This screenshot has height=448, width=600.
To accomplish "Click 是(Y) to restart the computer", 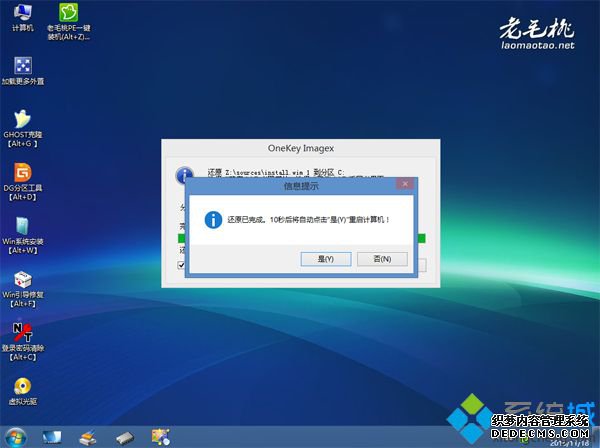I will [x=326, y=259].
